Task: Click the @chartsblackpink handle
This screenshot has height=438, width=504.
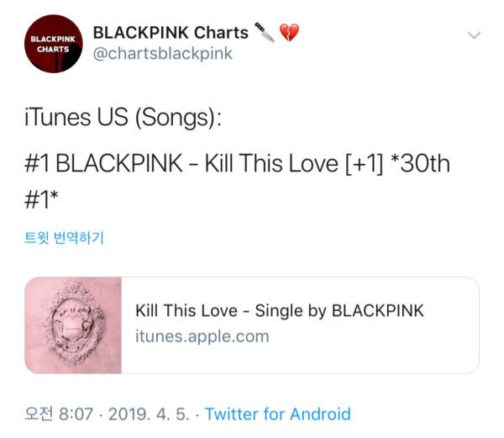Action: 162,55
